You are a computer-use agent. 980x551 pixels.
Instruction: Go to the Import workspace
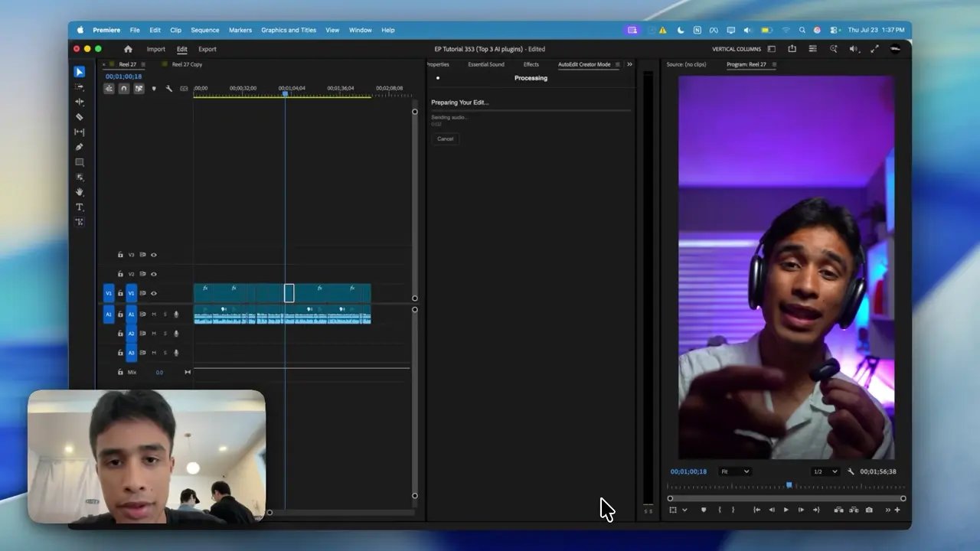coord(156,49)
